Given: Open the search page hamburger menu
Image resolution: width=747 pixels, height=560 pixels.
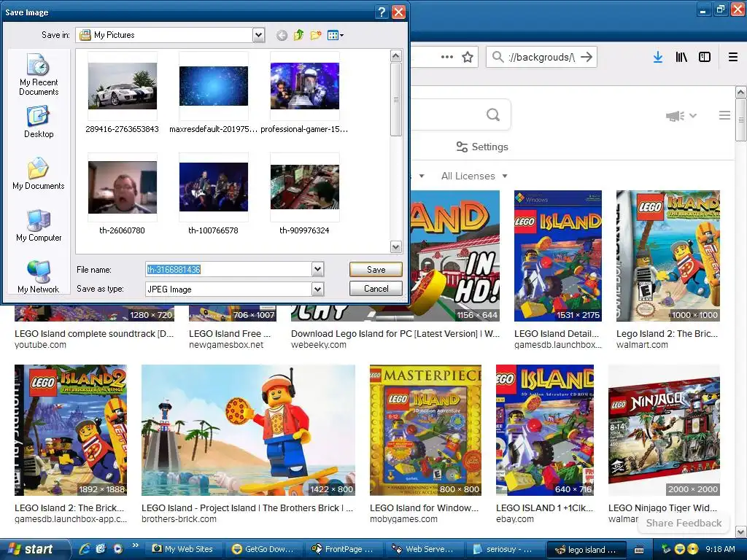Looking at the screenshot, I should pos(724,115).
